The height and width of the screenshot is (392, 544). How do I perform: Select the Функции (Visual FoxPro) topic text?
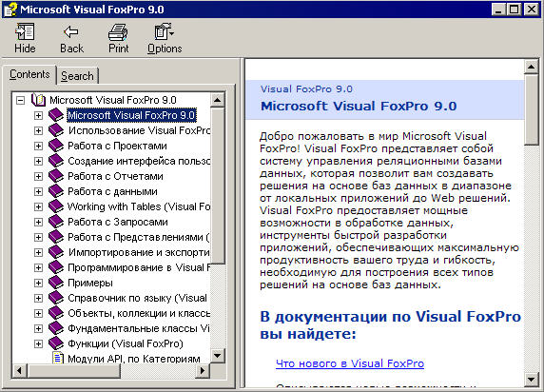click(x=126, y=343)
